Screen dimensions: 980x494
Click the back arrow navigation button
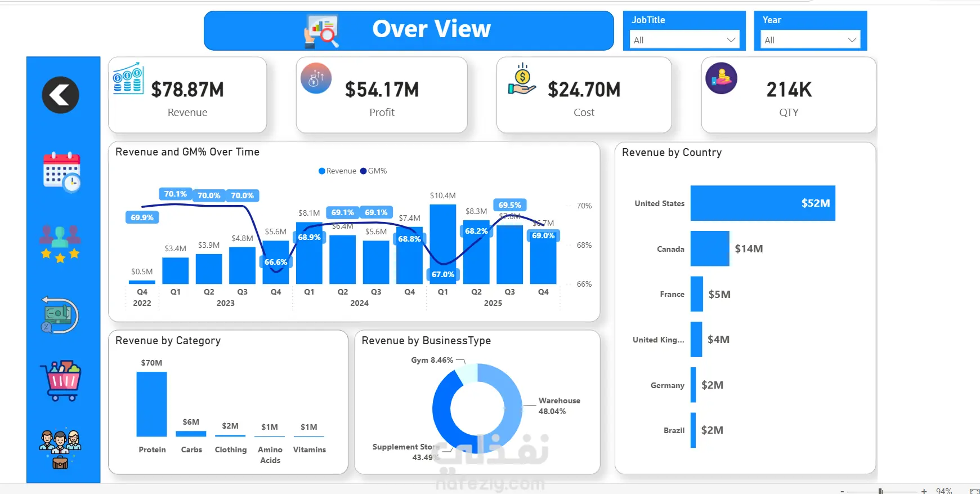click(x=60, y=95)
